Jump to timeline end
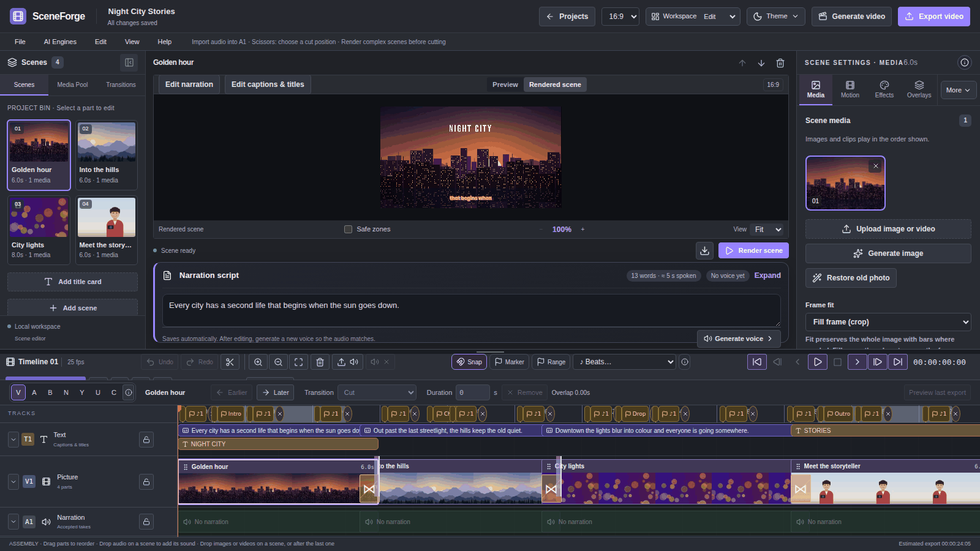 [898, 362]
